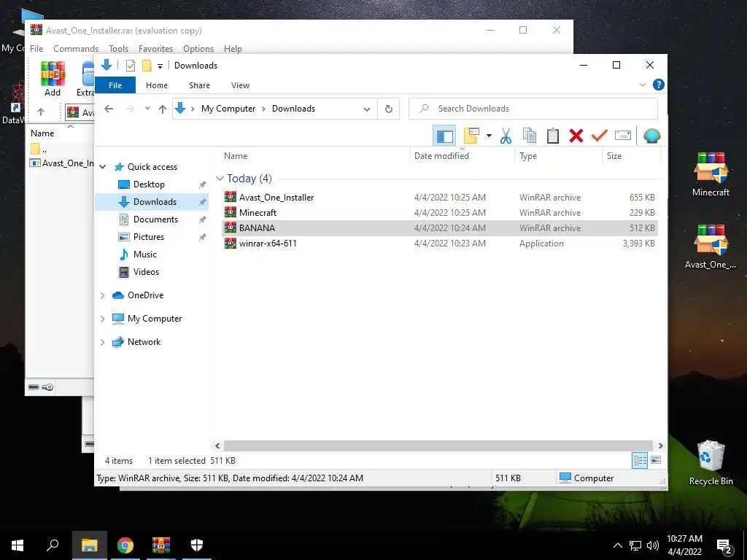Click the rename toolbar icon
Image resolution: width=747 pixels, height=560 pixels.
click(623, 136)
